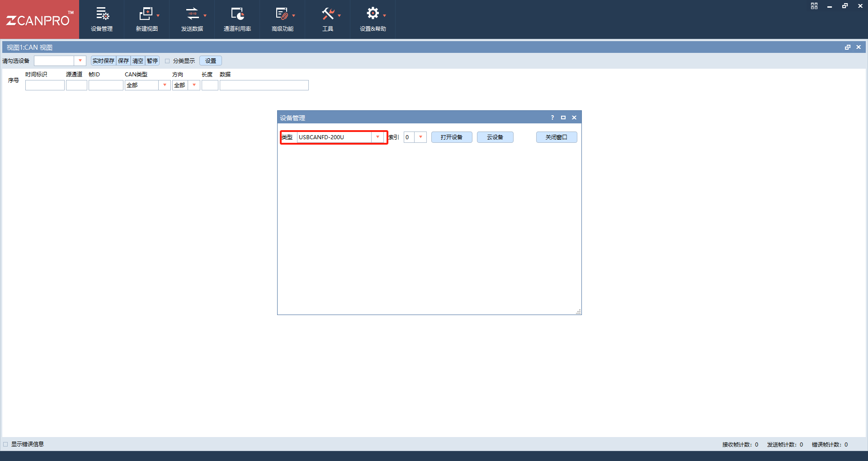Enable the 分类显示 checkbox
Image resolution: width=868 pixels, height=461 pixels.
167,61
